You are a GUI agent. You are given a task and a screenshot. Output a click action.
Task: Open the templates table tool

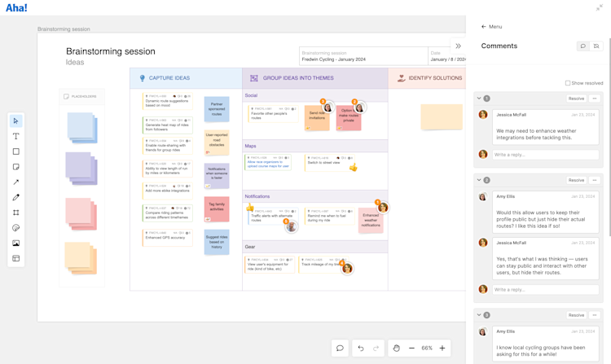(x=15, y=258)
